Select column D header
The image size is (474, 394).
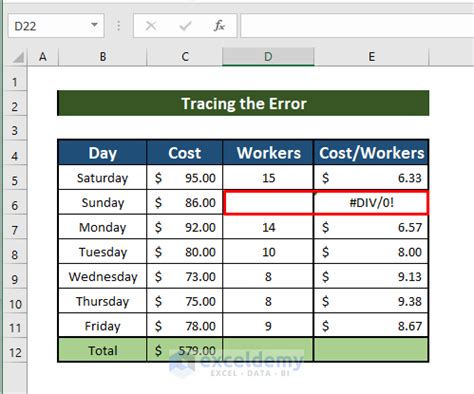pos(268,57)
